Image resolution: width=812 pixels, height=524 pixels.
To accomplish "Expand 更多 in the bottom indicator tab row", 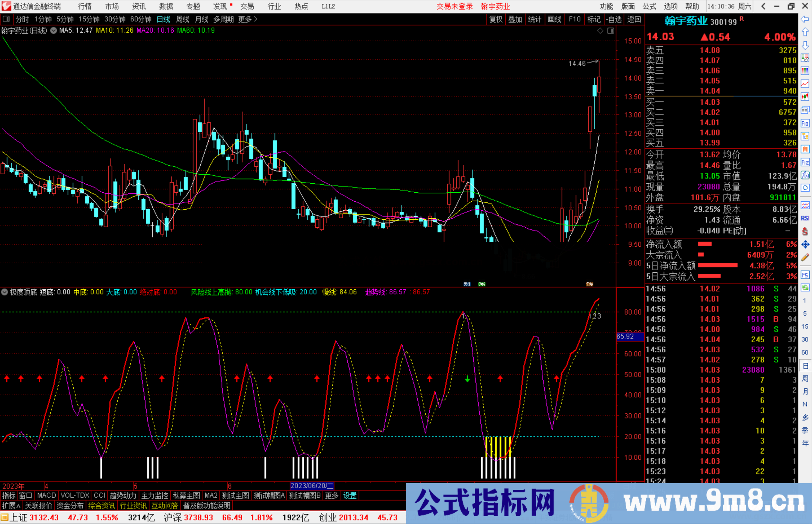I will 331,495.
